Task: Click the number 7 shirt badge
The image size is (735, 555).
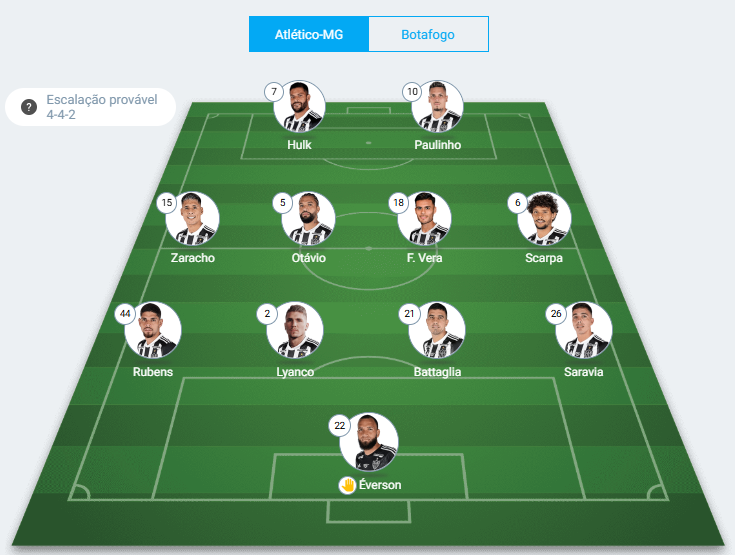Action: (x=274, y=91)
